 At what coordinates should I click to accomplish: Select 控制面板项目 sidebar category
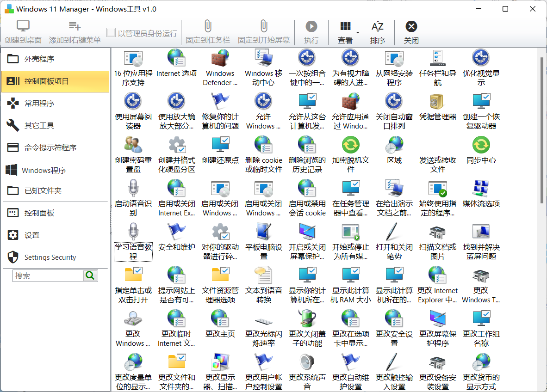point(55,81)
